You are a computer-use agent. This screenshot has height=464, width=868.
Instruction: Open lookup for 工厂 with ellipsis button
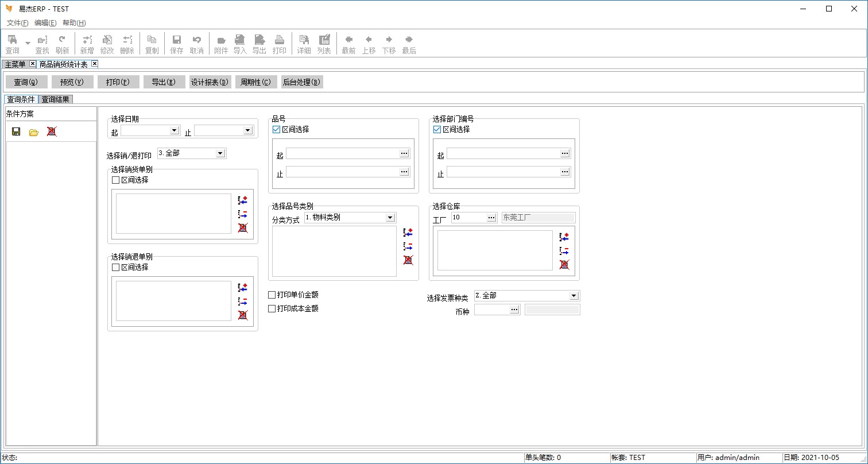click(491, 218)
